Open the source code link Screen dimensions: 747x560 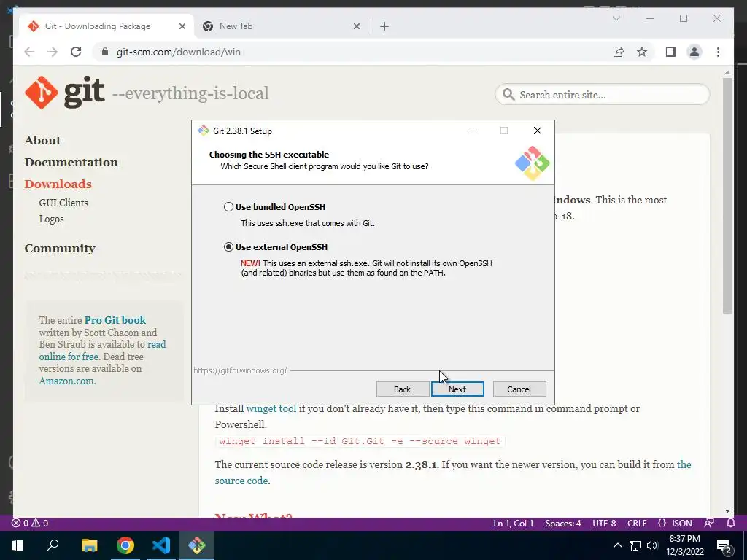pyautogui.click(x=241, y=481)
